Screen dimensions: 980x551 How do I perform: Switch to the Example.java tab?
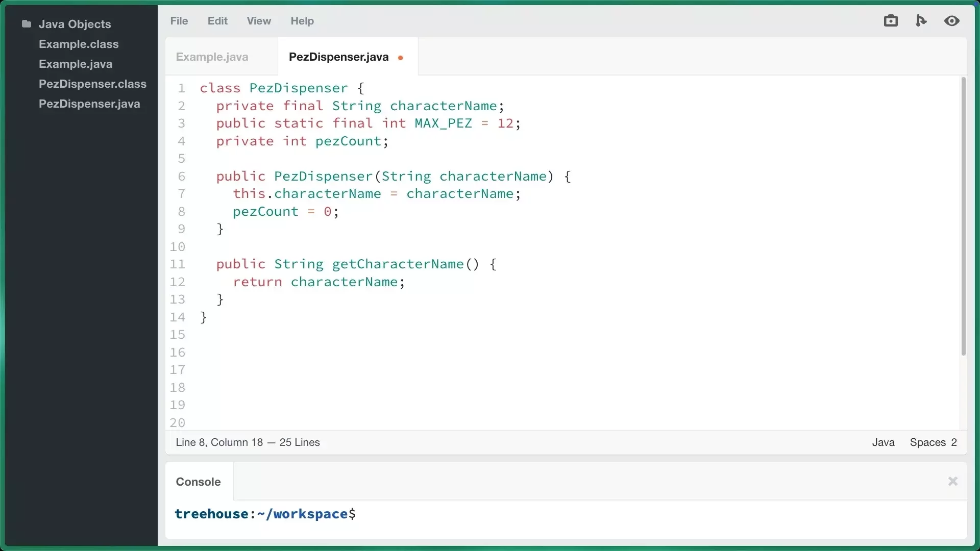pyautogui.click(x=212, y=57)
